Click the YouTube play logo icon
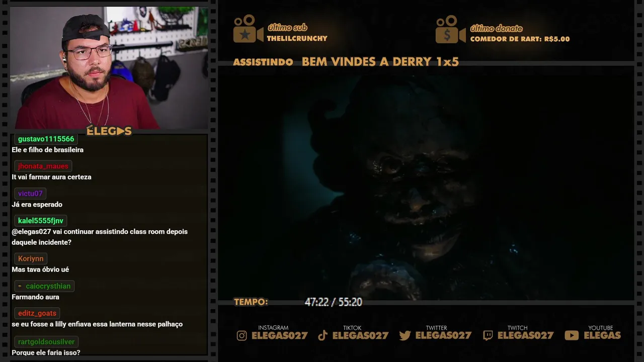Viewport: 644px width, 362px height. pos(572,335)
